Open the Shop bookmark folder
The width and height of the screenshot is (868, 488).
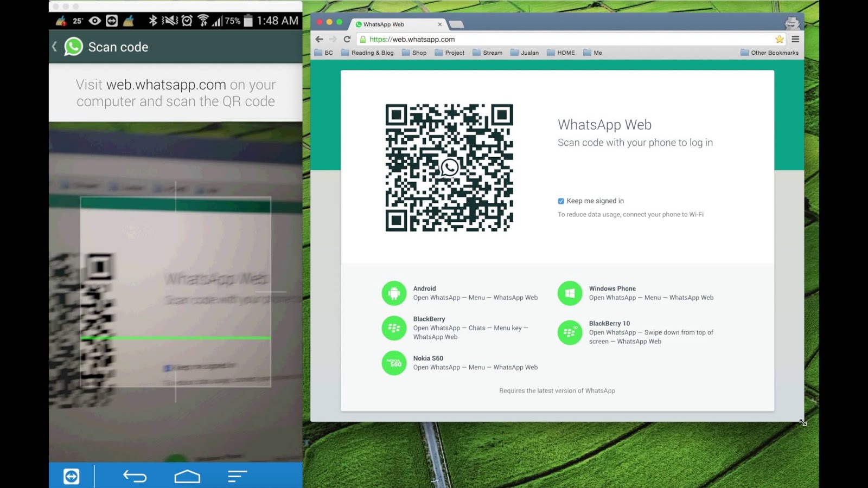tap(414, 53)
